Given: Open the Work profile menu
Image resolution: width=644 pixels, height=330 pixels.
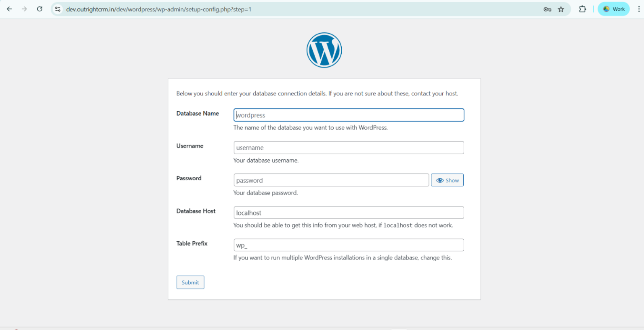Looking at the screenshot, I should pos(613,9).
